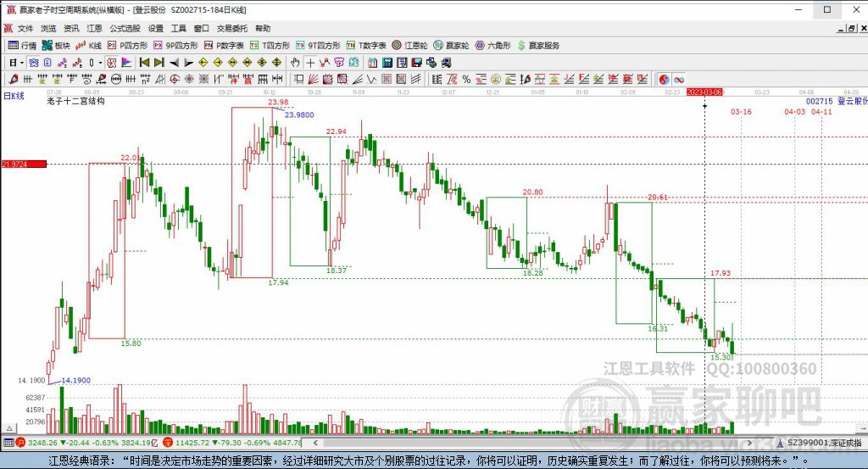Open the 9P四方形 tool
This screenshot has width=868, height=469.
(x=175, y=46)
